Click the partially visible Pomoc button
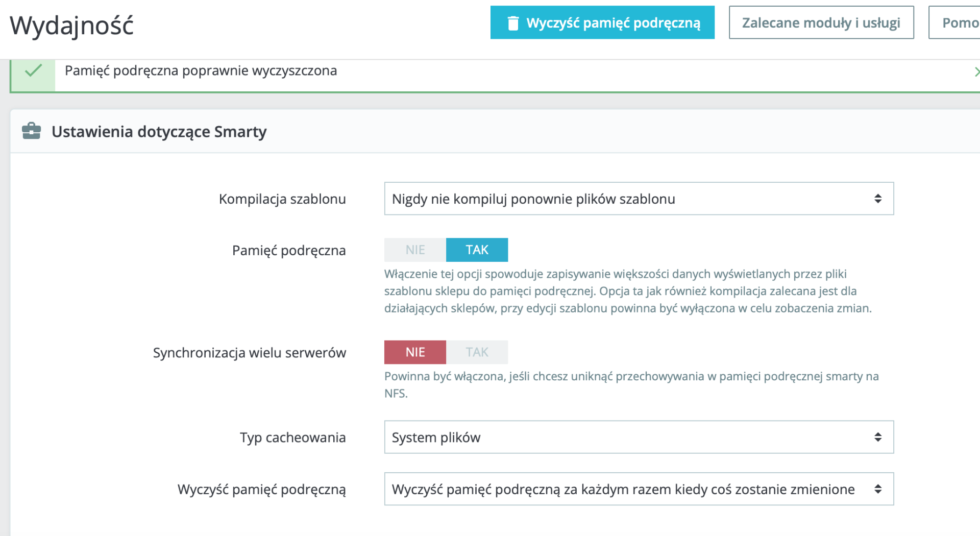Screen dimensions: 980x536 pyautogui.click(x=959, y=22)
